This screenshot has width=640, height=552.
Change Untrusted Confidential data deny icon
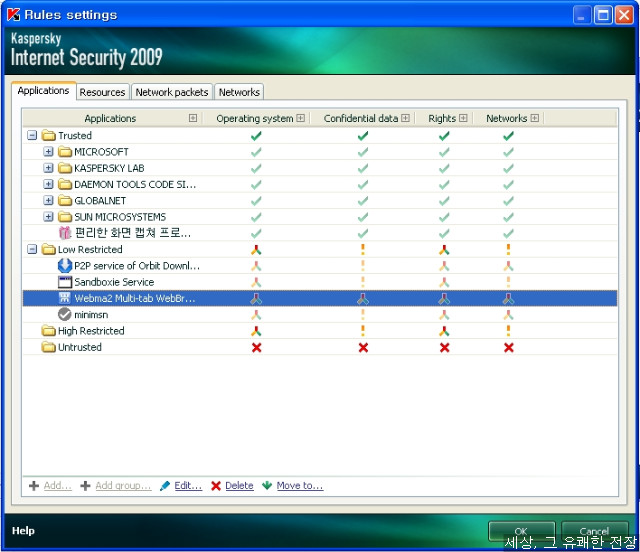(x=363, y=347)
